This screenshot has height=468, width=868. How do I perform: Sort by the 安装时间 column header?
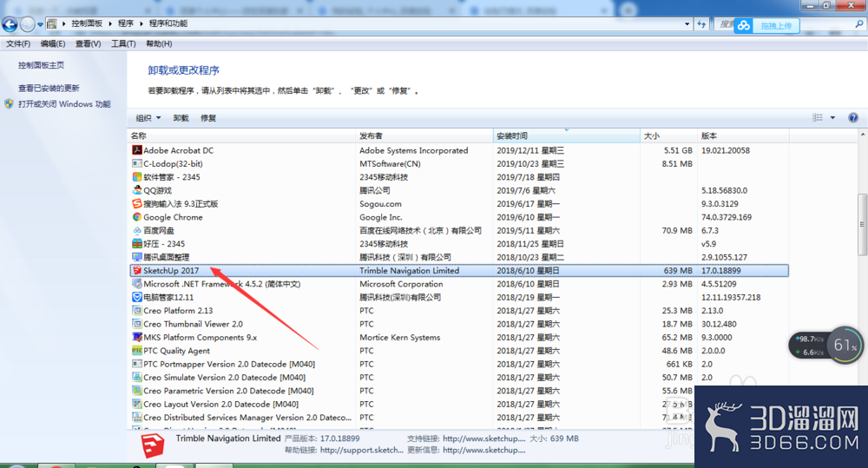click(566, 135)
